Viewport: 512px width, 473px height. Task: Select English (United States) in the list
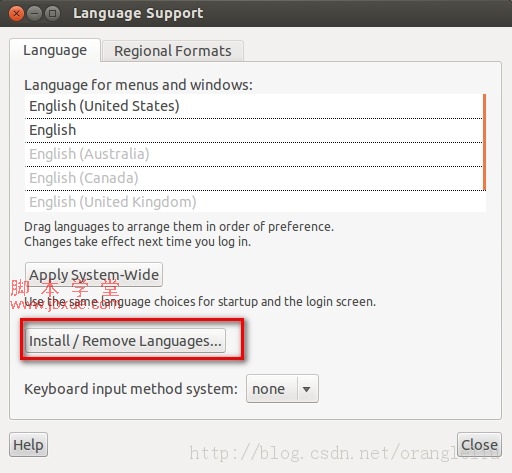click(253, 106)
